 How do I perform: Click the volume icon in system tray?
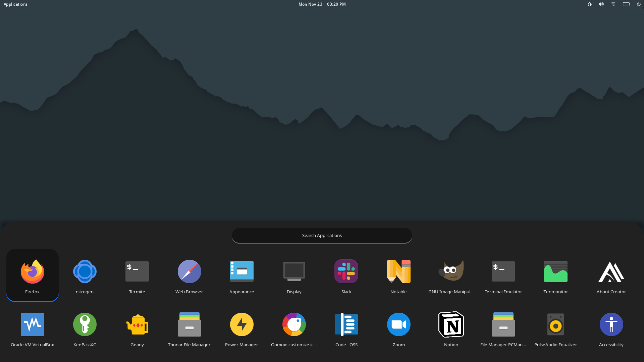point(601,4)
